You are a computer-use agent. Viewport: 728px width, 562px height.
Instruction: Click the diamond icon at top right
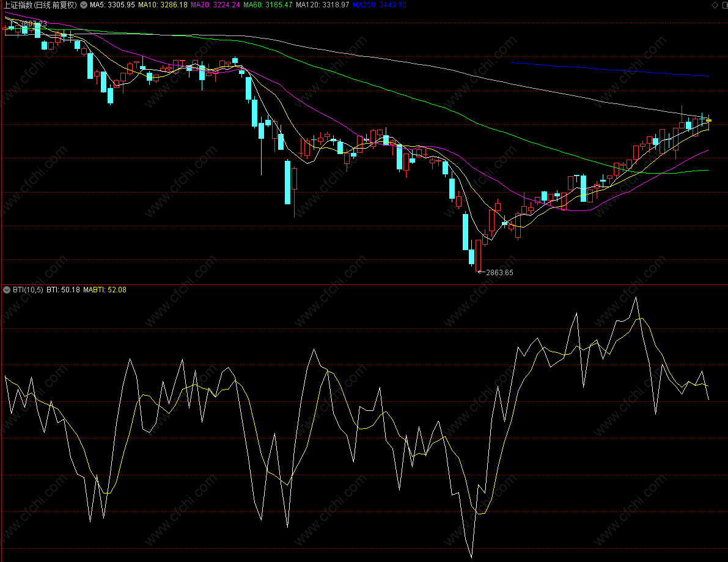click(715, 5)
